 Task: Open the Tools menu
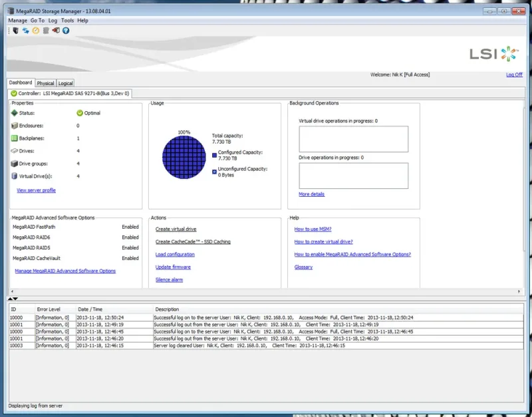(67, 21)
